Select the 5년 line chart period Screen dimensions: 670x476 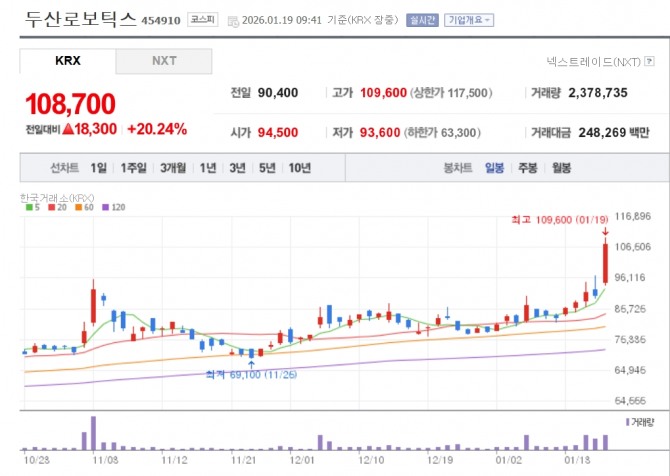[267, 168]
